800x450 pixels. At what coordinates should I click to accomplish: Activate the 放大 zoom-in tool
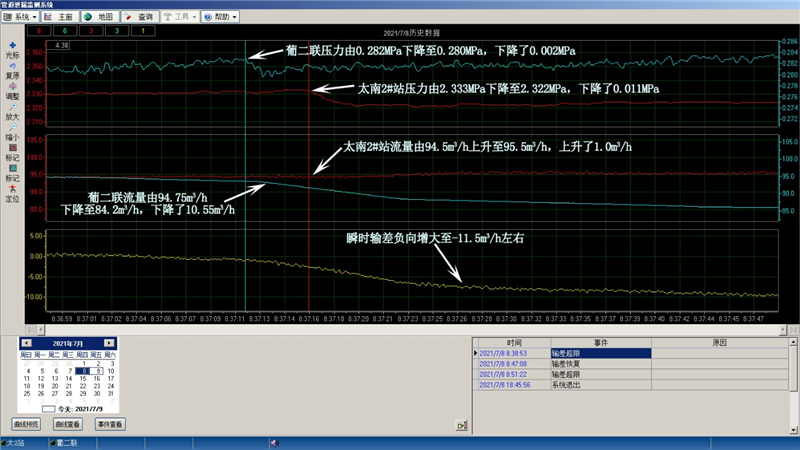tap(12, 108)
